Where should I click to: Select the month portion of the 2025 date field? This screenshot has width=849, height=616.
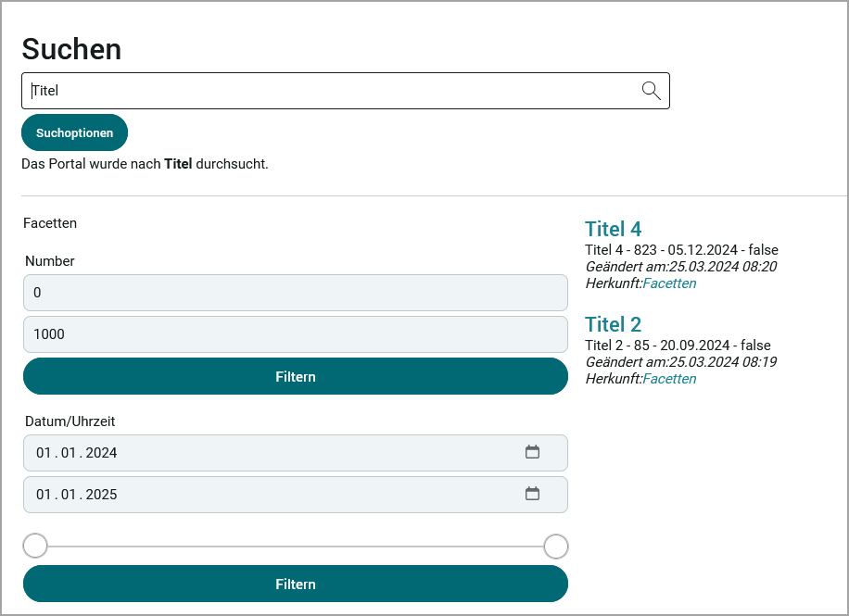coord(69,495)
